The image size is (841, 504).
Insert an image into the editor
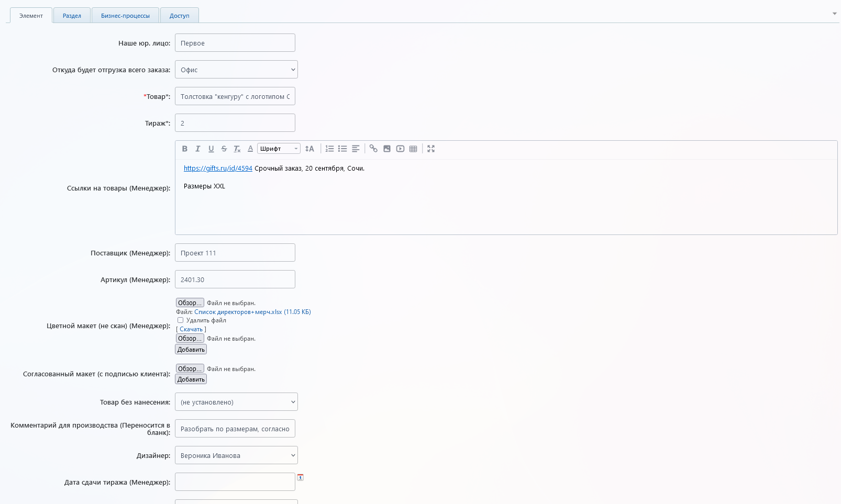point(387,149)
